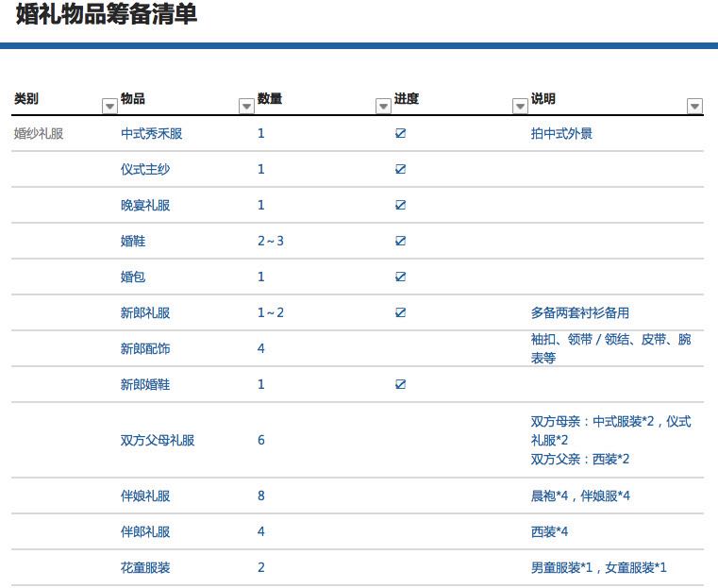Click the 晚宴礼服 item cell

coord(145,205)
